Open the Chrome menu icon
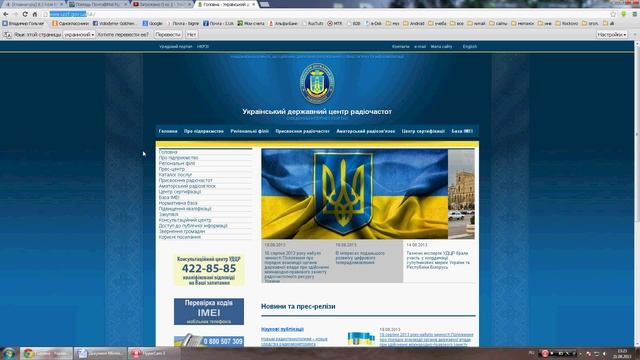 click(x=634, y=14)
